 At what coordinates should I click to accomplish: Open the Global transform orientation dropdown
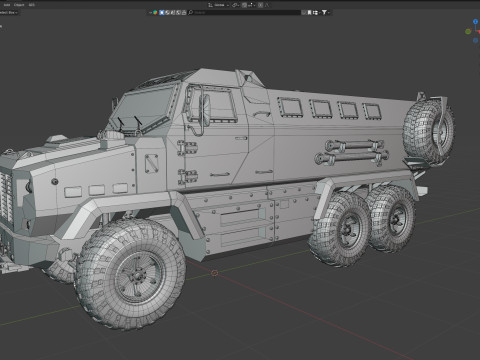click(219, 5)
